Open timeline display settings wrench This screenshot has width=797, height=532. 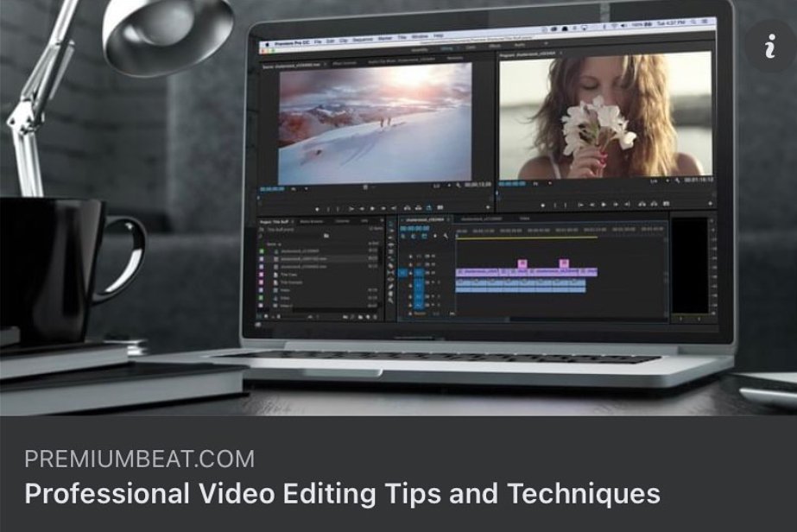(x=446, y=236)
